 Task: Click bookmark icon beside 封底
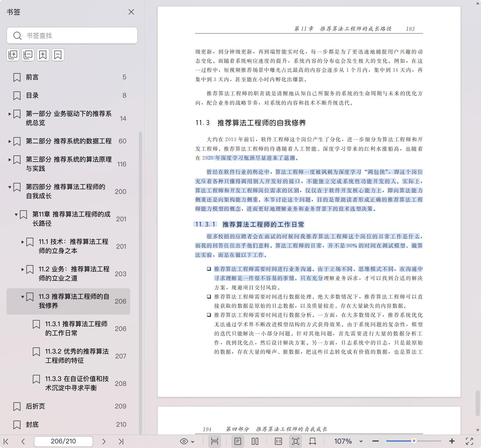pos(17,425)
